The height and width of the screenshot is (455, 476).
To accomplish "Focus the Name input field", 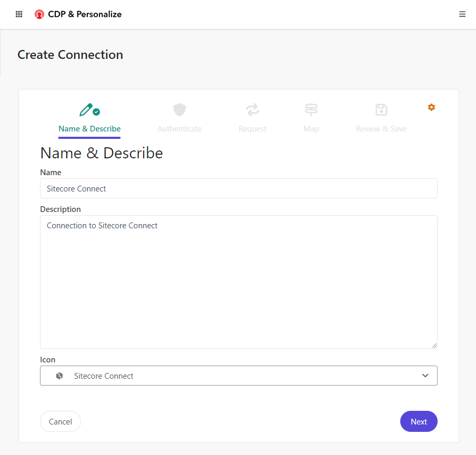I will click(239, 188).
